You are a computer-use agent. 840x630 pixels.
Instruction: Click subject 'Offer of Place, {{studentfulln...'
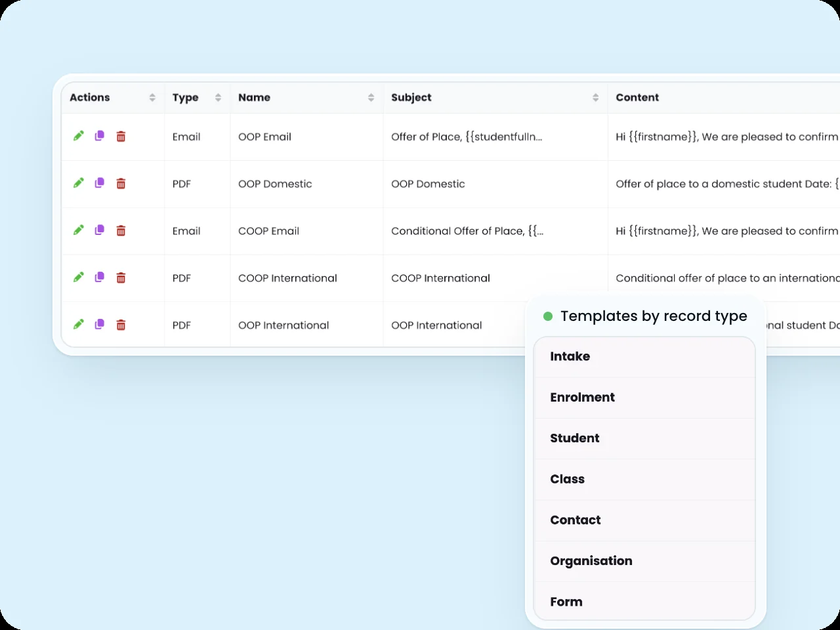coord(467,136)
